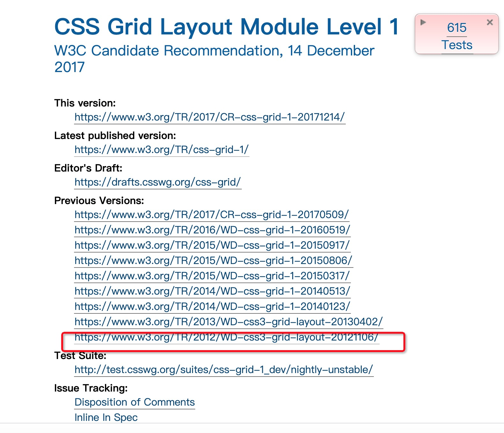Open Inline In Spec link
The image size is (504, 433).
(106, 417)
